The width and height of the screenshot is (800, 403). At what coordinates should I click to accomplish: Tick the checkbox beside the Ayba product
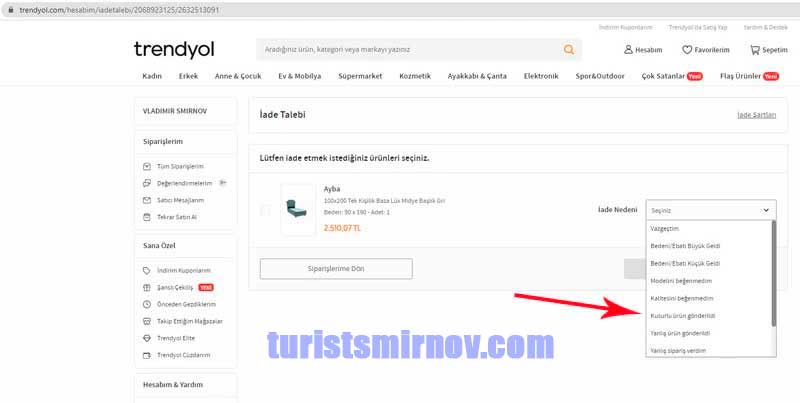click(265, 210)
